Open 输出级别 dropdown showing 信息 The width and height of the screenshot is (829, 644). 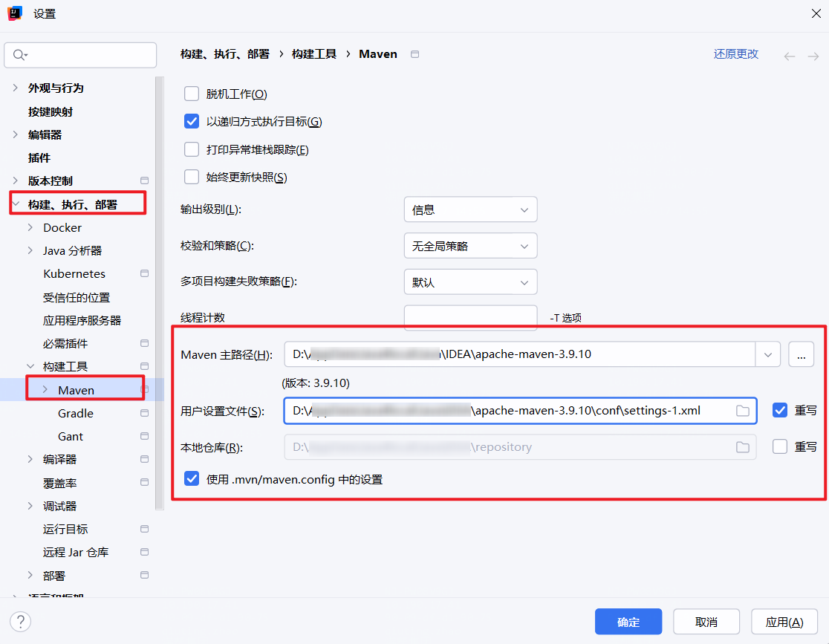tap(470, 209)
